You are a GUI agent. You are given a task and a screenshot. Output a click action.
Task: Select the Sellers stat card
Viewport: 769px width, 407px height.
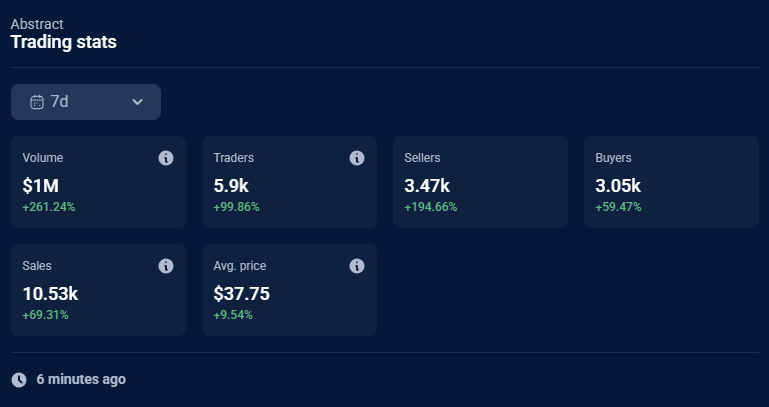click(x=480, y=182)
